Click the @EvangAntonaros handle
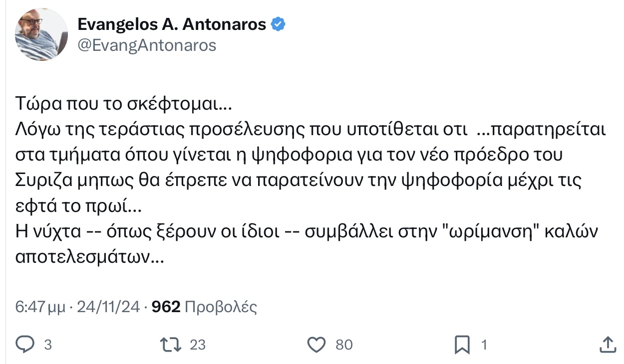This screenshot has height=364, width=624. [147, 46]
